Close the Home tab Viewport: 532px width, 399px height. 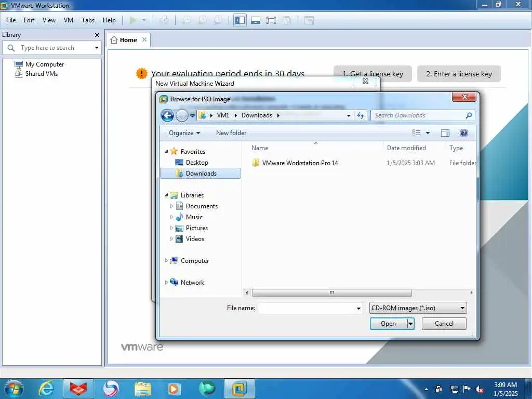tap(144, 39)
